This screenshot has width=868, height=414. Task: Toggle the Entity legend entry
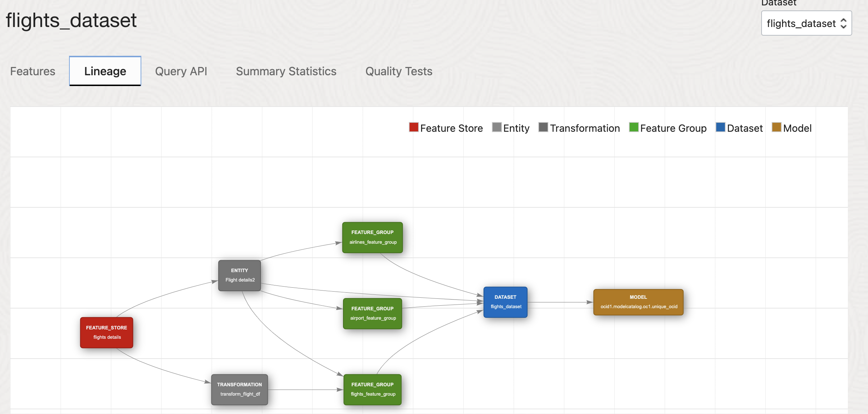point(511,128)
